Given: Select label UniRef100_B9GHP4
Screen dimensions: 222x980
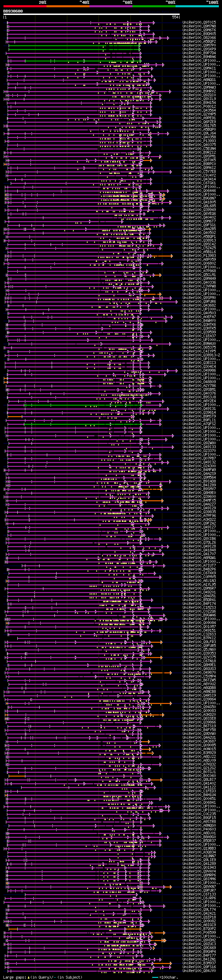Looking at the screenshot, I should click(199, 951).
